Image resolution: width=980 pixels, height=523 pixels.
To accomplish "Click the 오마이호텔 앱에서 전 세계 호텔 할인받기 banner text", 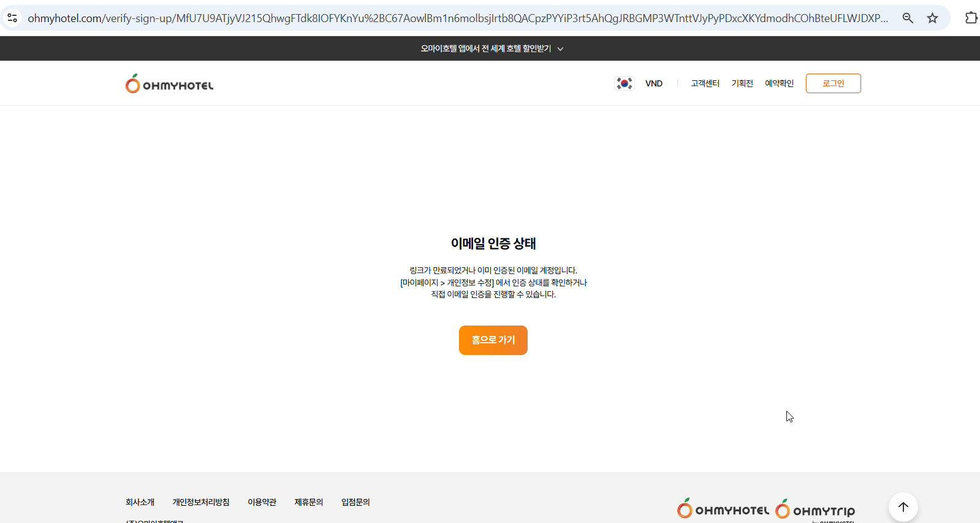I will 486,48.
